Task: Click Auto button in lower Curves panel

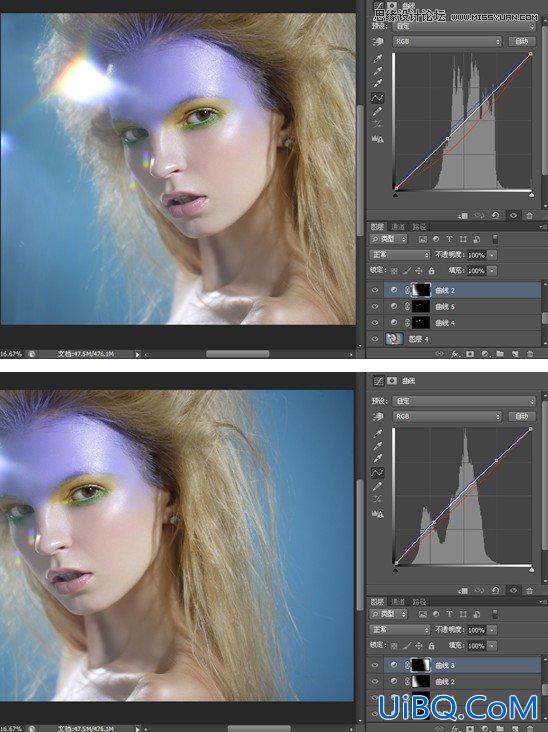Action: tap(521, 416)
